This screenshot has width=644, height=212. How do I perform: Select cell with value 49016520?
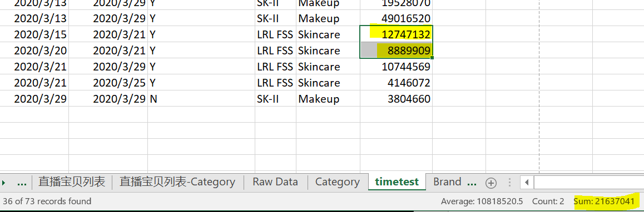[x=397, y=18]
